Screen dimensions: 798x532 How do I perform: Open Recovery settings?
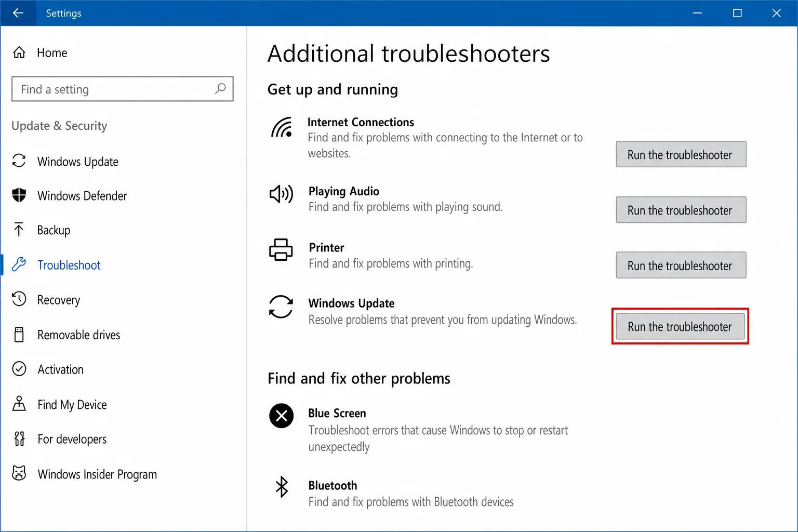(59, 300)
